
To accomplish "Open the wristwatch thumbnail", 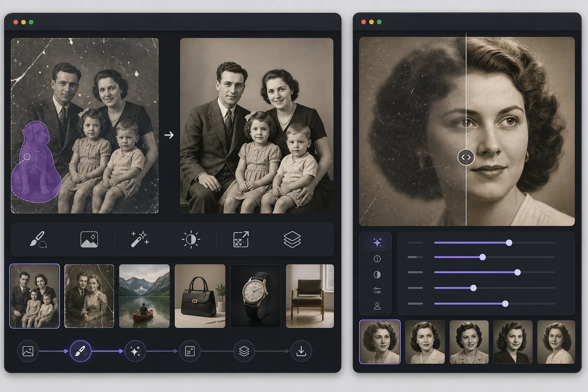I will pyautogui.click(x=256, y=296).
